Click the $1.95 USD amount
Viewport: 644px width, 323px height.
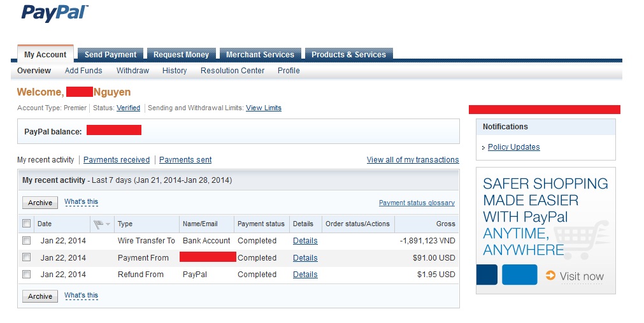coord(436,275)
